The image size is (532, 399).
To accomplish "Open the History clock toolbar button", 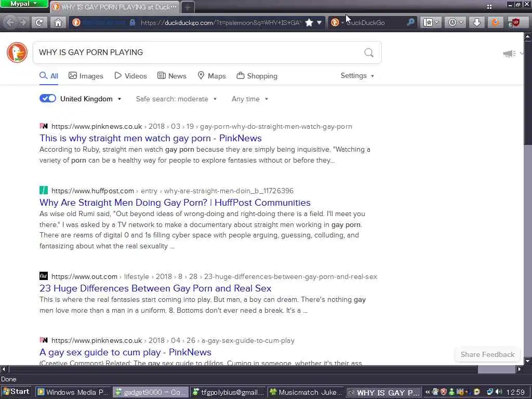I will coord(455,22).
